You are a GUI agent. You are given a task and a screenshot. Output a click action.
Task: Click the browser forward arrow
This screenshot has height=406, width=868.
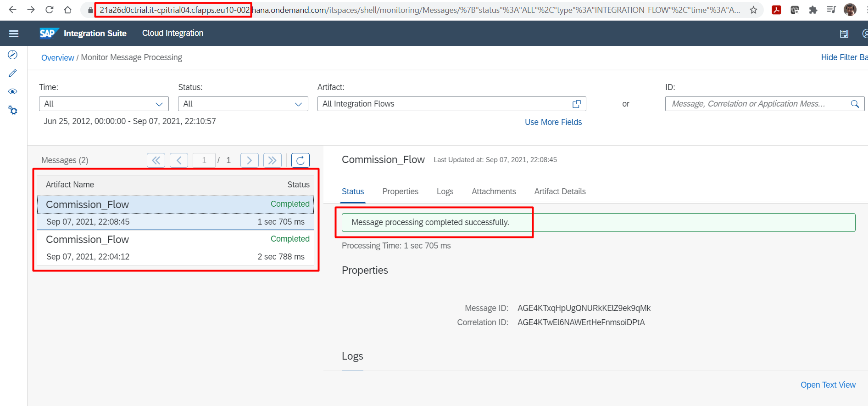point(31,10)
